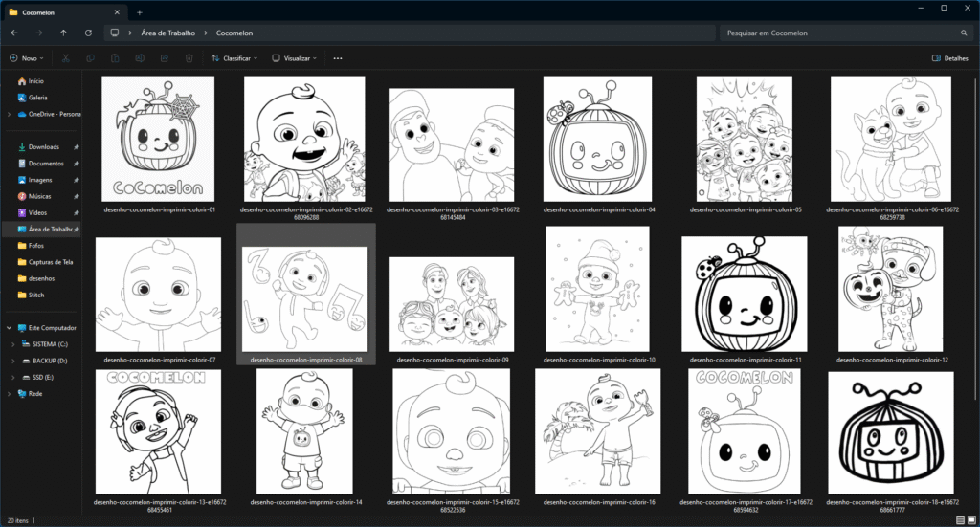Open the Downloads folder in the sidebar

coord(43,147)
